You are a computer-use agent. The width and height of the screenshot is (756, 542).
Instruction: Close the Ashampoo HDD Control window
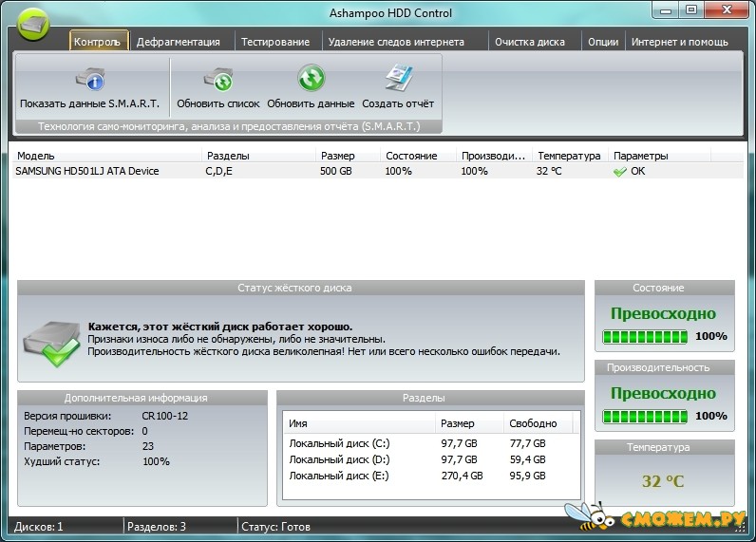[x=728, y=10]
